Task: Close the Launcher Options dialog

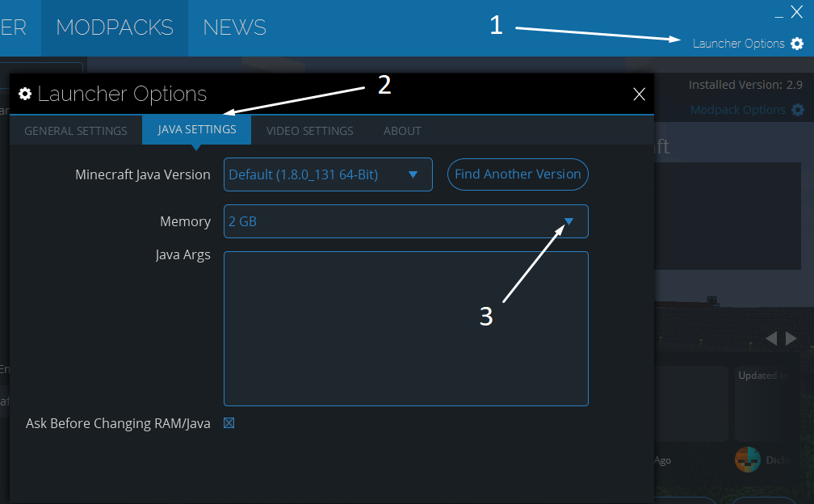Action: (639, 94)
